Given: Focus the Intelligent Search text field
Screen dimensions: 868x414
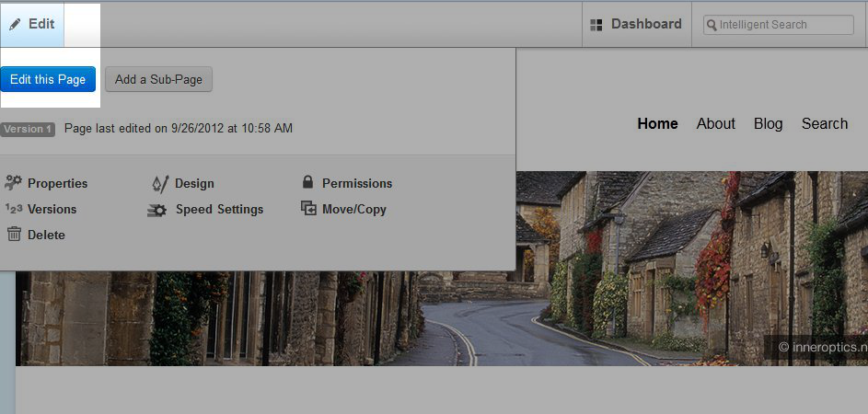Looking at the screenshot, I should pos(782,25).
